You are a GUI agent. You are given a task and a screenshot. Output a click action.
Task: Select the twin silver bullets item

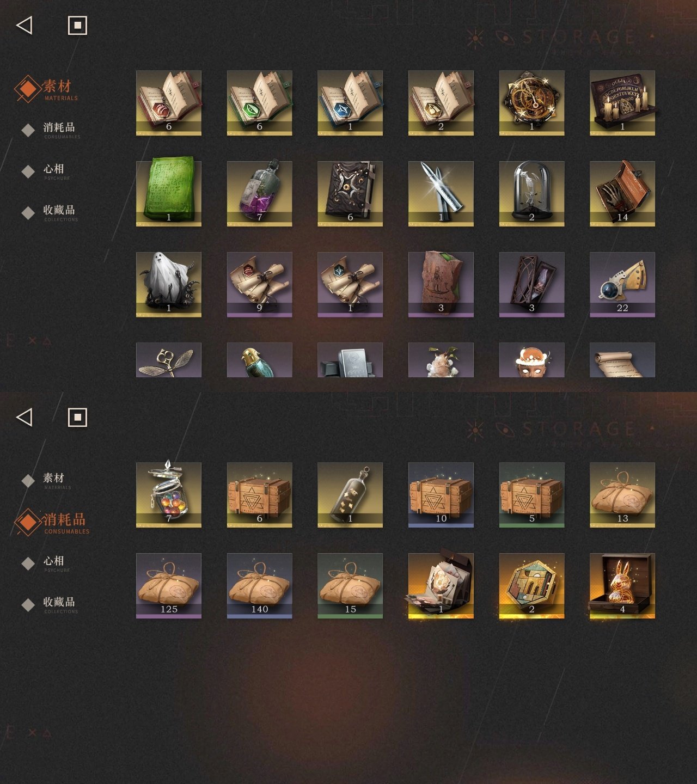click(441, 194)
